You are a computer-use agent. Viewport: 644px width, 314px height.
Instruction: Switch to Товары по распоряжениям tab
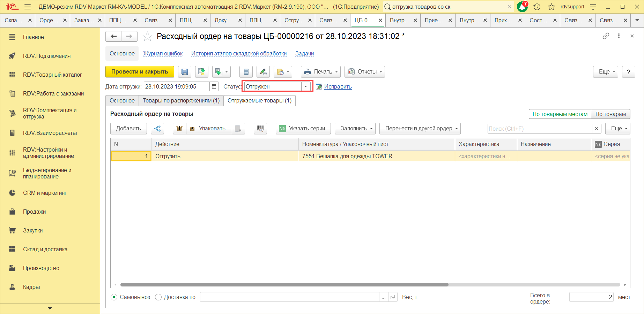(x=181, y=101)
